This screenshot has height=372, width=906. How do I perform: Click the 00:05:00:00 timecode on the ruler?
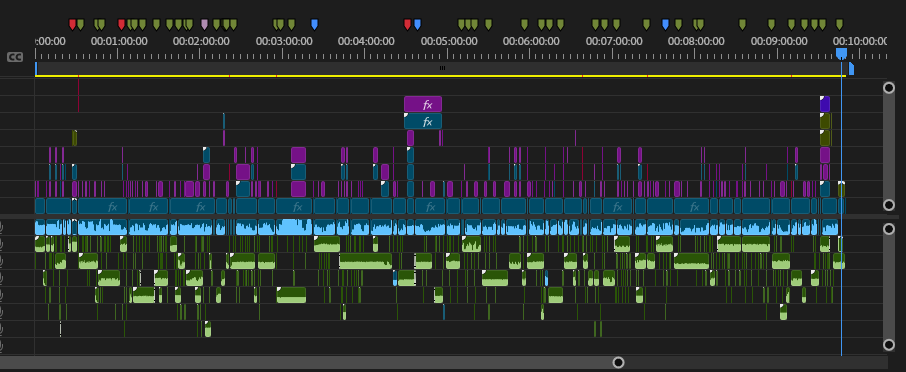click(x=449, y=42)
